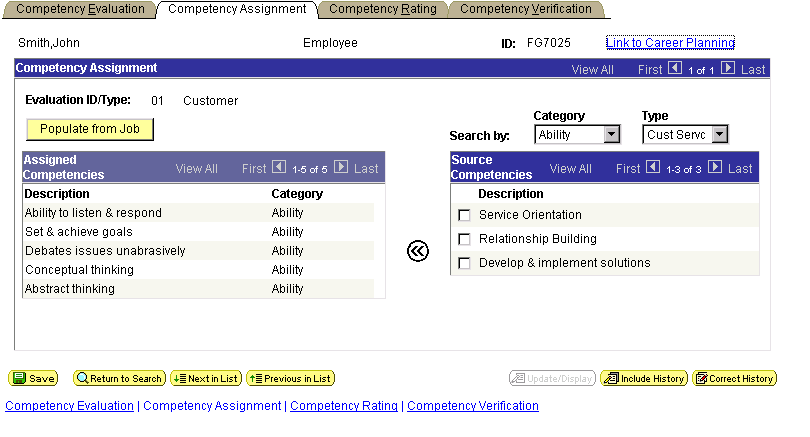Follow the Link to Career Planning
Image resolution: width=810 pixels, height=437 pixels.
670,43
